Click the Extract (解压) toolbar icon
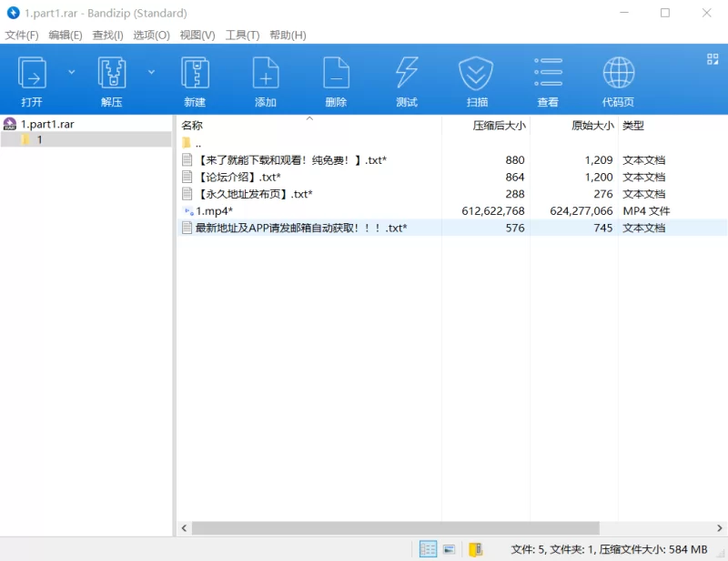The height and width of the screenshot is (561, 728). [111, 73]
